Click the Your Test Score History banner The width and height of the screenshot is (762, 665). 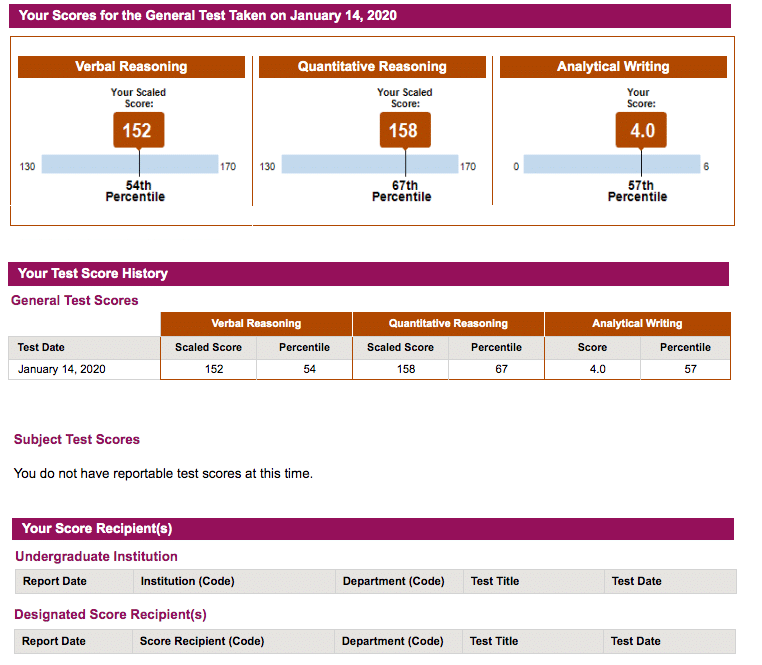(368, 274)
